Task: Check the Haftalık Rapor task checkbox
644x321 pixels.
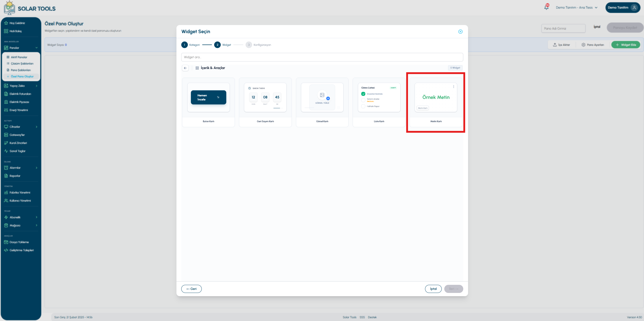Action: pyautogui.click(x=363, y=106)
